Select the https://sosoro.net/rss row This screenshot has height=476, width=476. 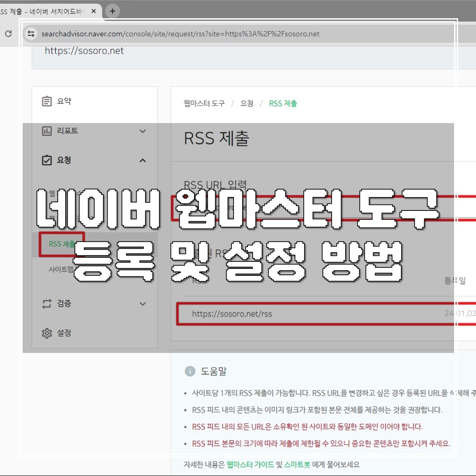[327, 314]
